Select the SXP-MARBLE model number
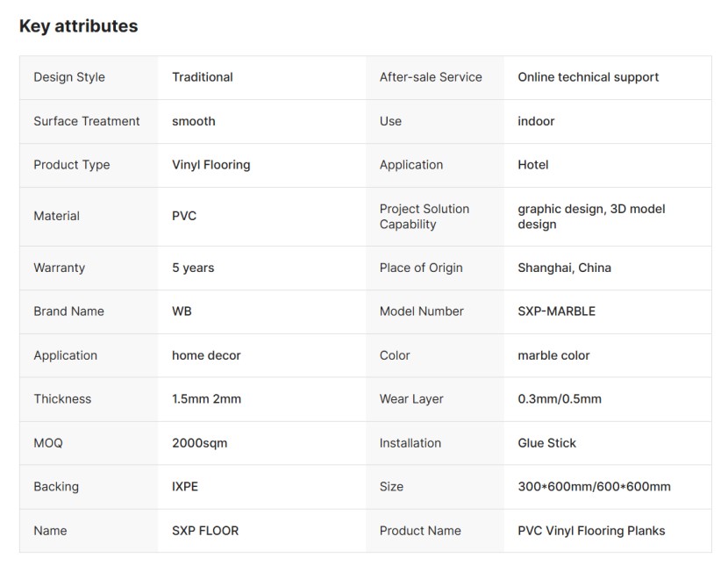 coord(556,311)
